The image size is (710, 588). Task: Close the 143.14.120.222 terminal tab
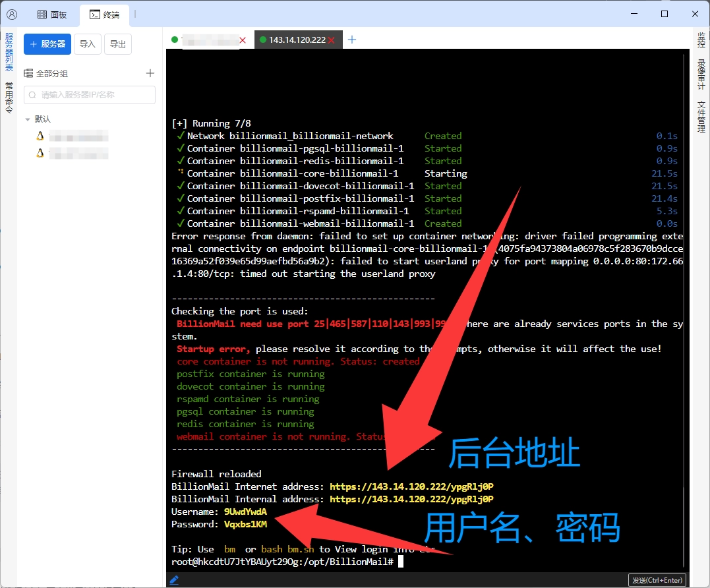(332, 40)
